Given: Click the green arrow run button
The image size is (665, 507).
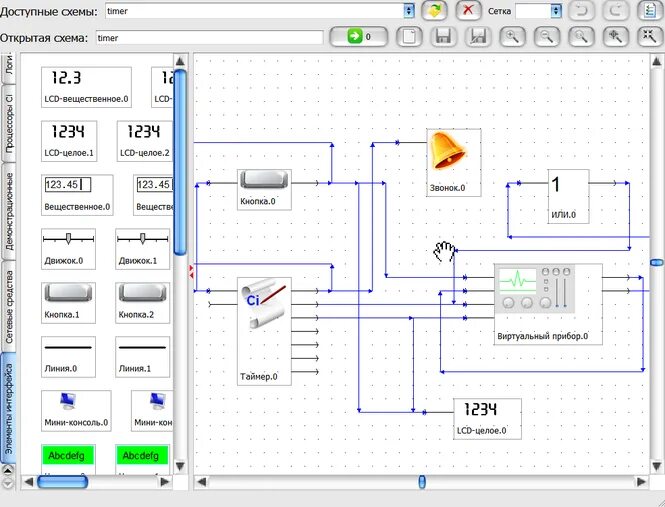Looking at the screenshot, I should click(359, 37).
